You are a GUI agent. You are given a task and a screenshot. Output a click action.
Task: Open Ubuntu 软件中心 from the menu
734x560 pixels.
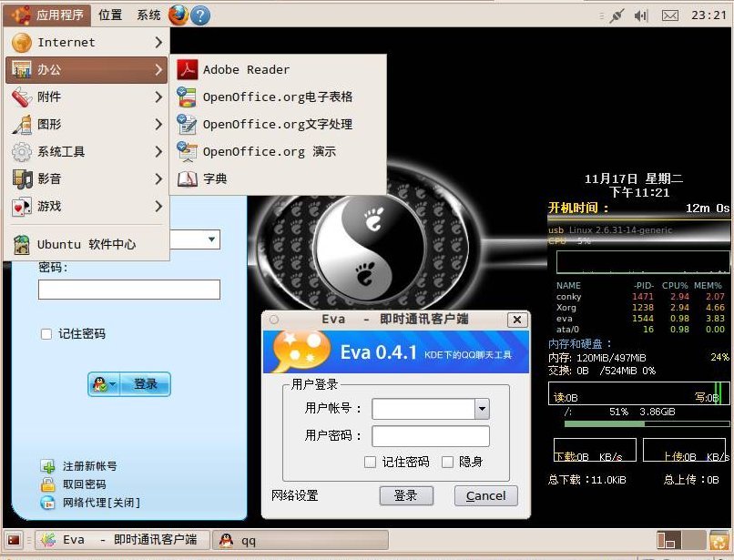tap(87, 244)
